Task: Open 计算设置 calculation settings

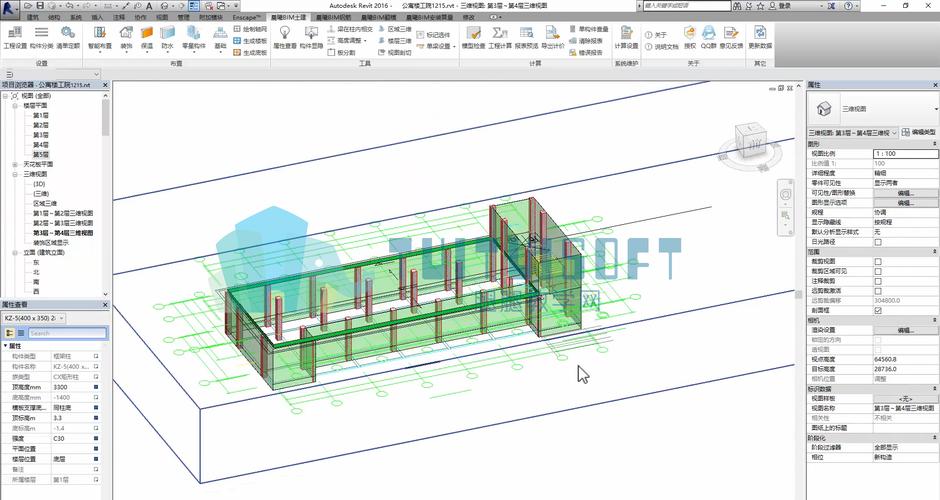Action: (x=626, y=38)
